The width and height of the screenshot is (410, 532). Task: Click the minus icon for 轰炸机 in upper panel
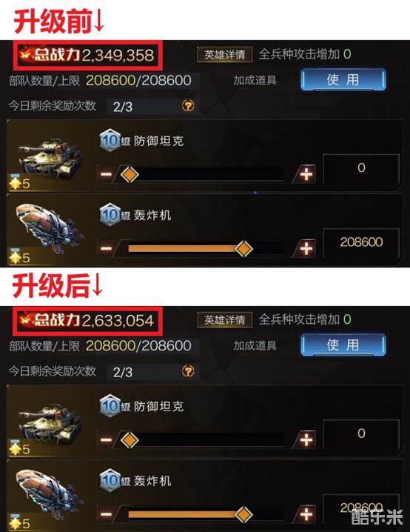point(106,248)
